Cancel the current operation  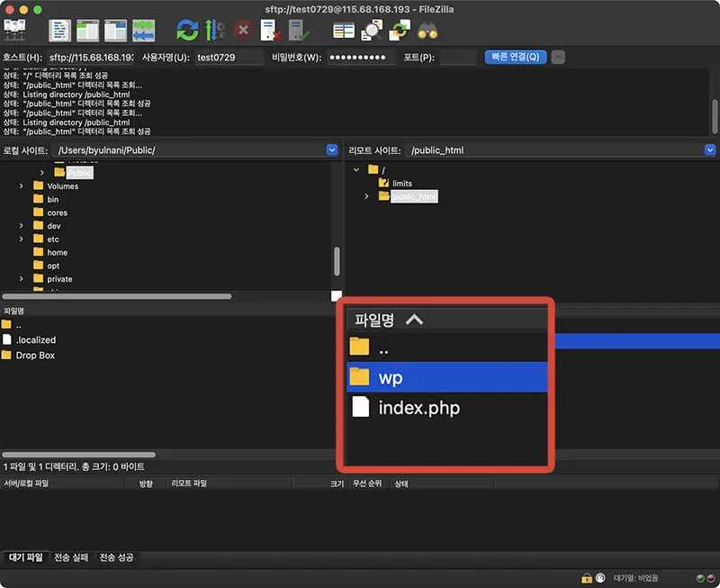click(x=243, y=31)
